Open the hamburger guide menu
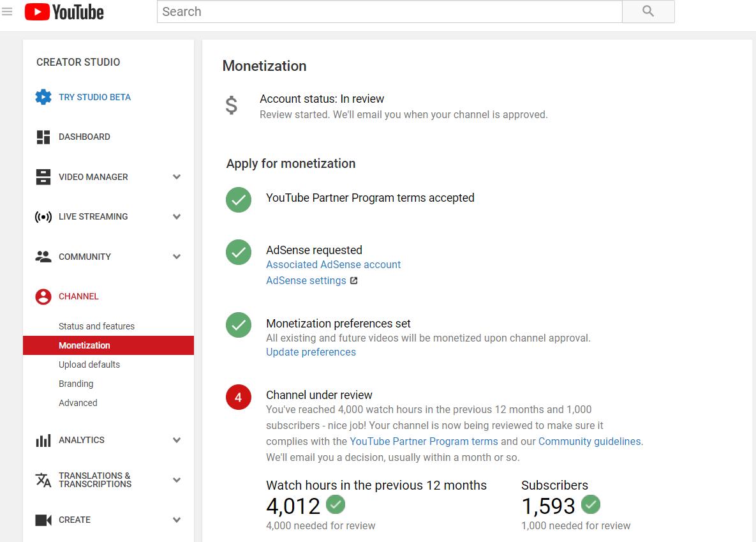The image size is (756, 542). coord(7,11)
